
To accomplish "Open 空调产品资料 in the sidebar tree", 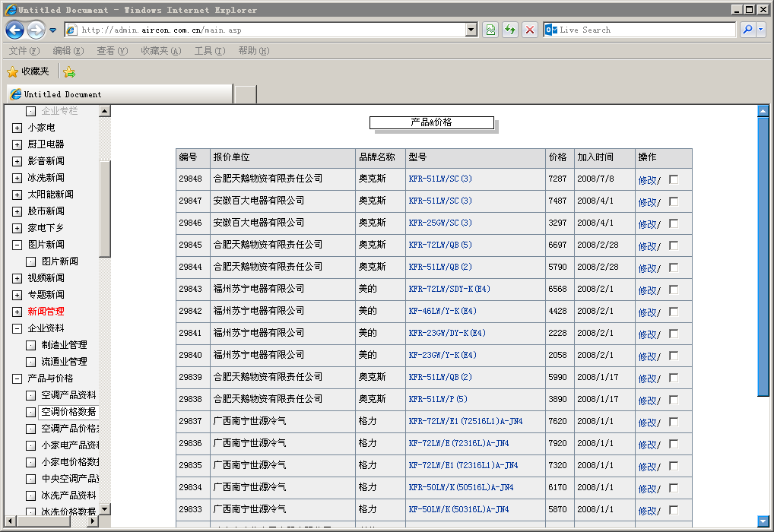I will 68,395.
